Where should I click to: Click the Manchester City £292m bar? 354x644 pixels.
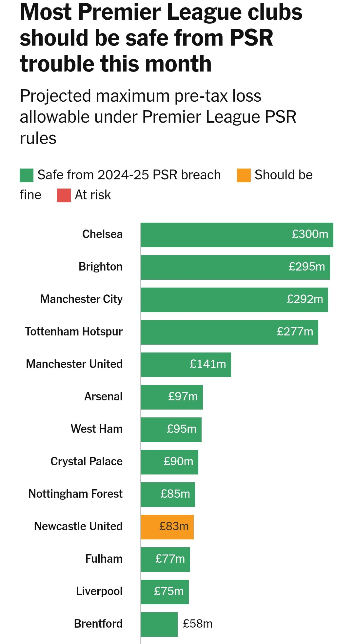[234, 300]
